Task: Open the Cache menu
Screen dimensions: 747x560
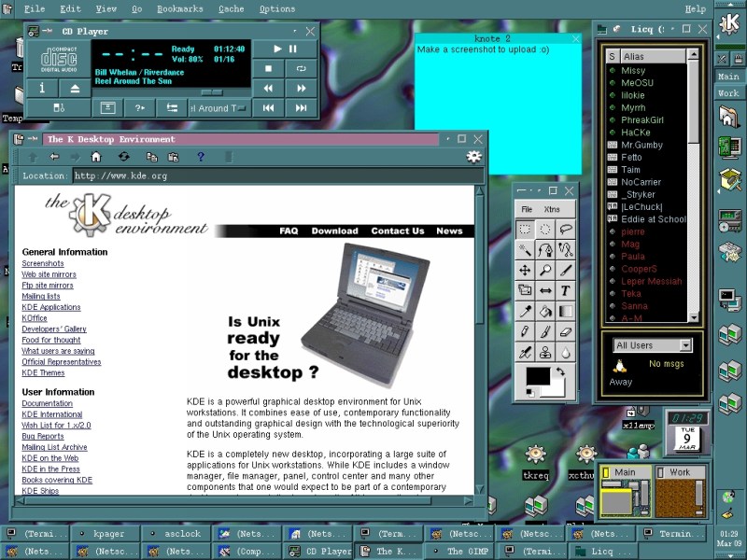Action: (231, 8)
